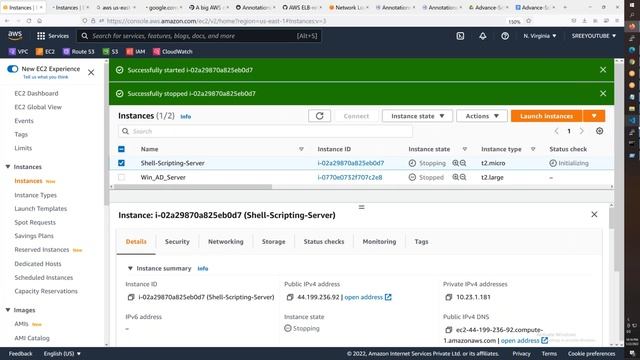Go to previous page of instances

[556, 131]
